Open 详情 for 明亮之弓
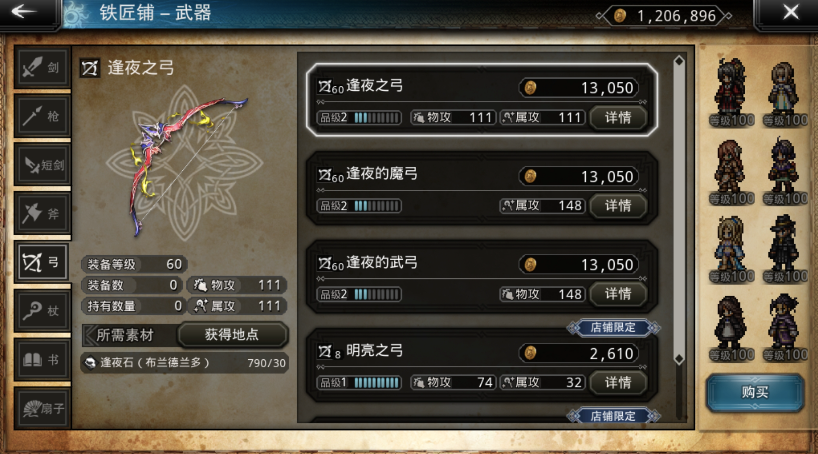The width and height of the screenshot is (818, 454). pos(618,383)
